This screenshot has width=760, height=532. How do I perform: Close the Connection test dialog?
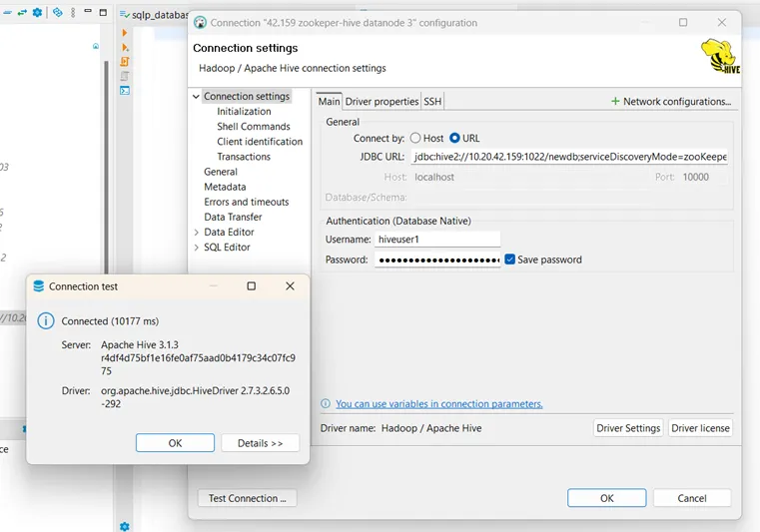point(290,285)
